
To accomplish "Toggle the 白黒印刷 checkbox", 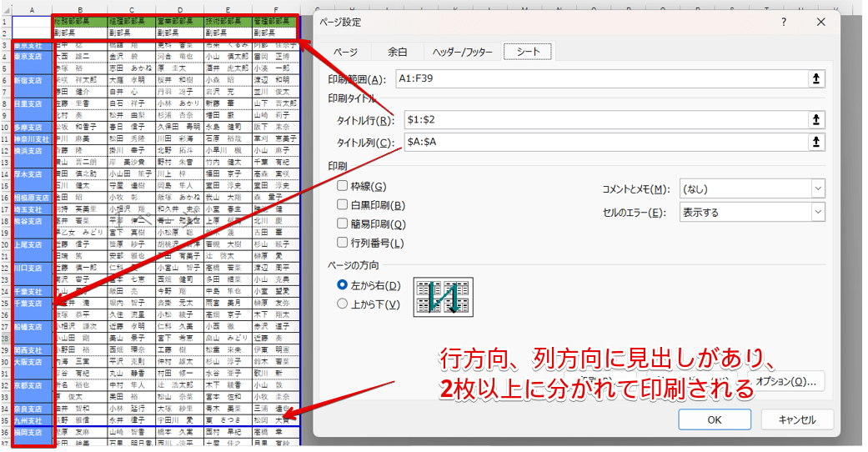I will click(x=342, y=205).
